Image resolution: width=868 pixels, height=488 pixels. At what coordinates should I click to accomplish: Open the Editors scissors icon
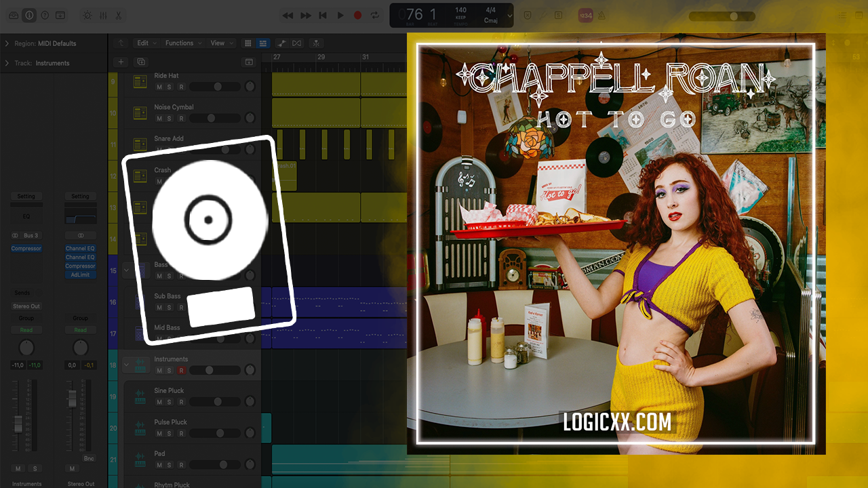tap(119, 15)
